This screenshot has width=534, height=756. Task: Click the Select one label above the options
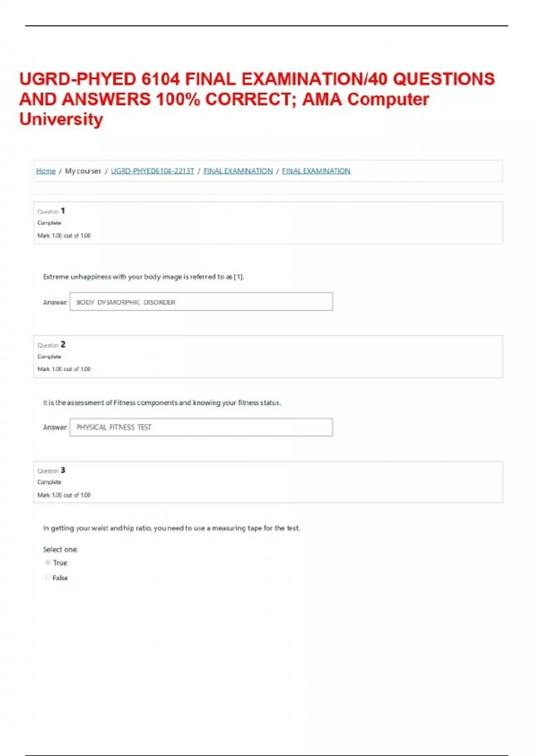click(x=60, y=549)
